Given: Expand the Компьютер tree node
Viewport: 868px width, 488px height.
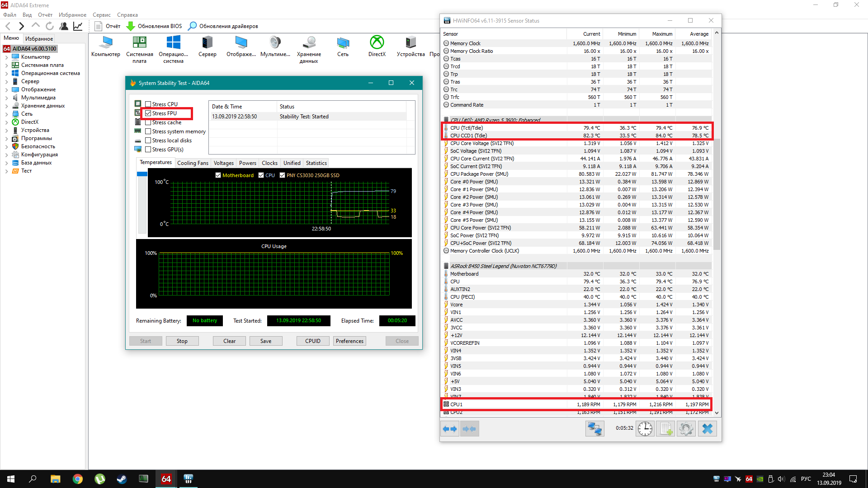Looking at the screenshot, I should 6,57.
